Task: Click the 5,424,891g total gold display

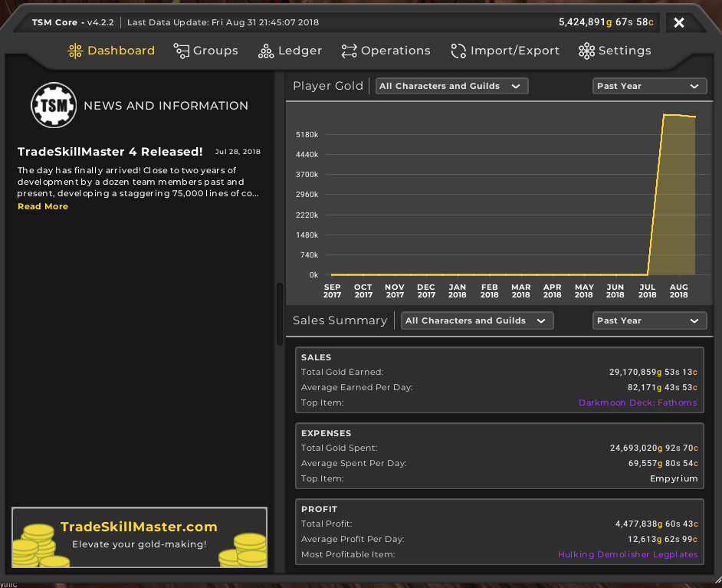Action: pyautogui.click(x=606, y=22)
